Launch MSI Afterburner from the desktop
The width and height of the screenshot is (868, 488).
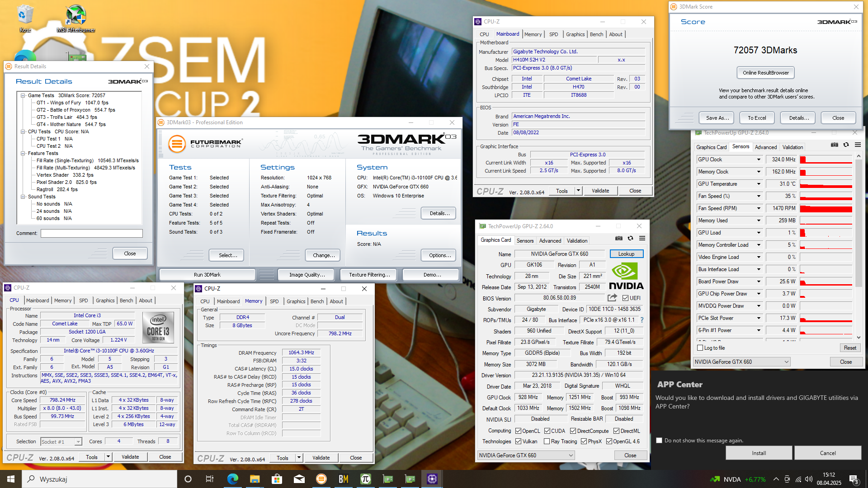pyautogui.click(x=75, y=18)
